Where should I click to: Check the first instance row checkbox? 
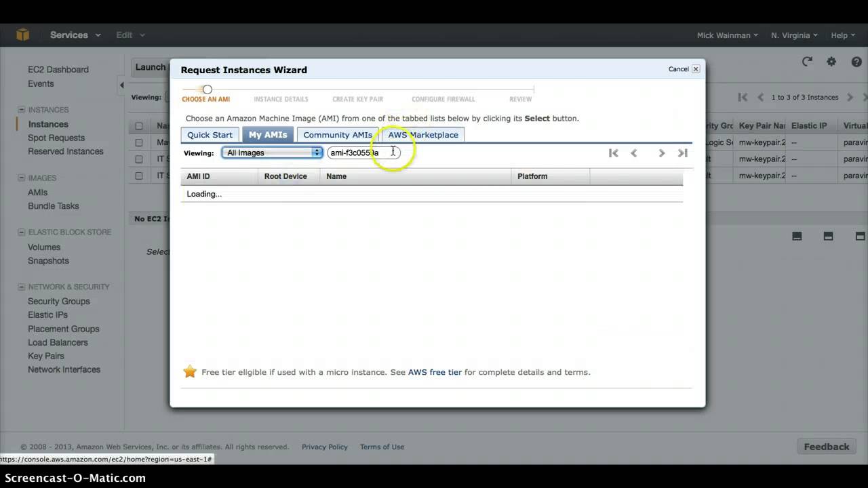coord(139,142)
